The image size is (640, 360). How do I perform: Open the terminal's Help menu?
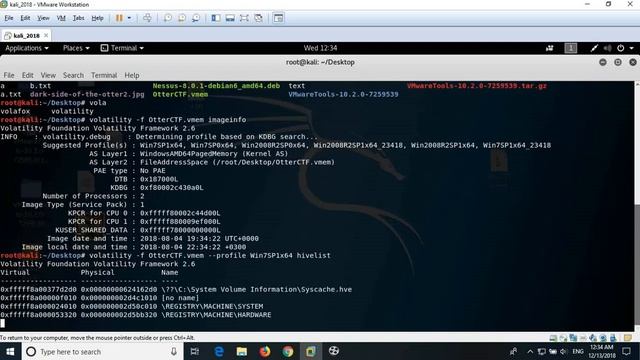coord(132,75)
